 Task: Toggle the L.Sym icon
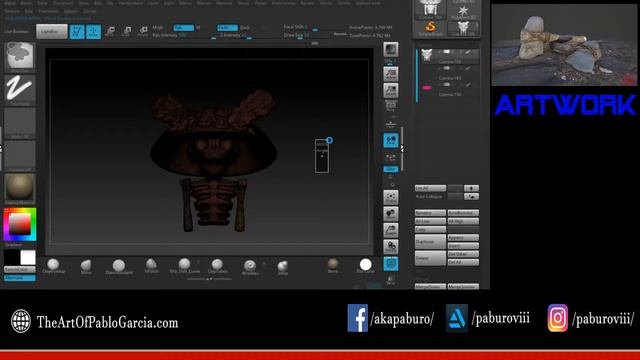coord(391,158)
